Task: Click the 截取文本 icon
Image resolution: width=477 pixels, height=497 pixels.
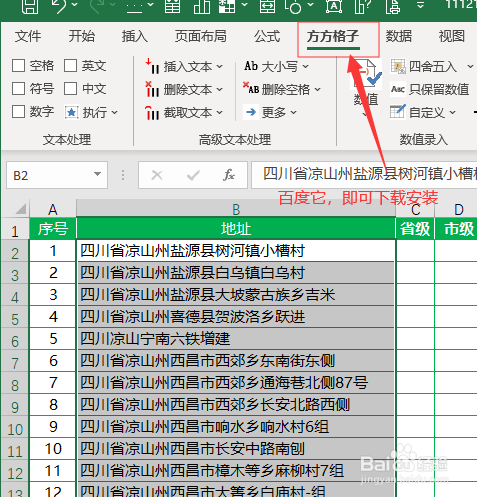Action: click(x=152, y=112)
